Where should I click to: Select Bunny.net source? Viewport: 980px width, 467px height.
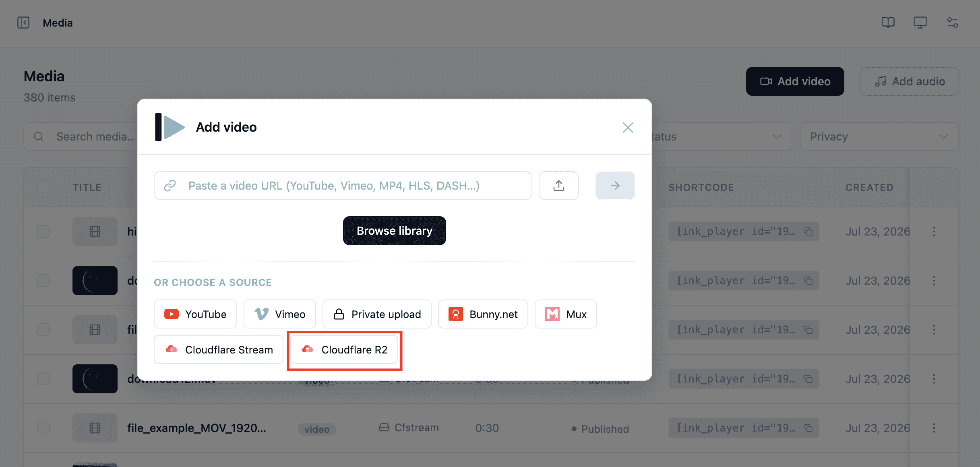483,314
